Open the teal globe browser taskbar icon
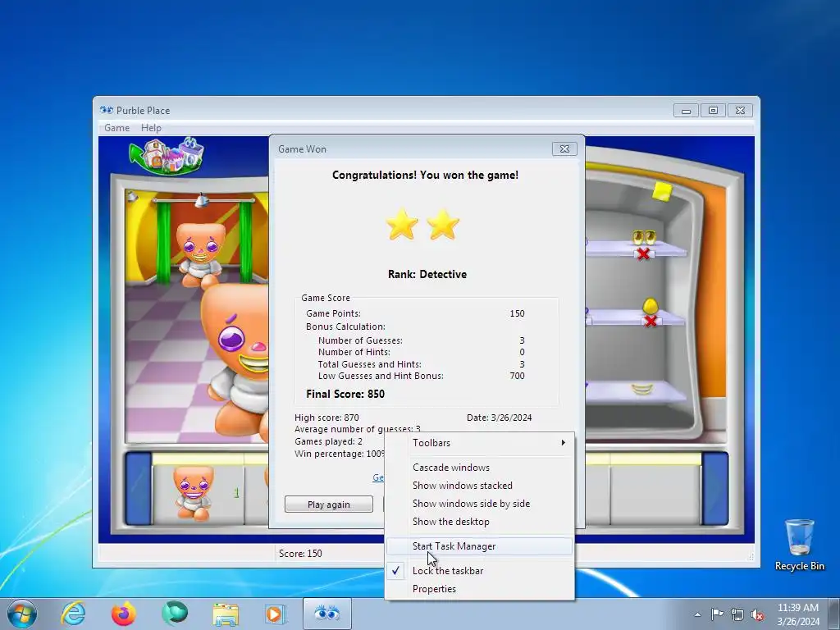840x630 pixels. (x=175, y=614)
